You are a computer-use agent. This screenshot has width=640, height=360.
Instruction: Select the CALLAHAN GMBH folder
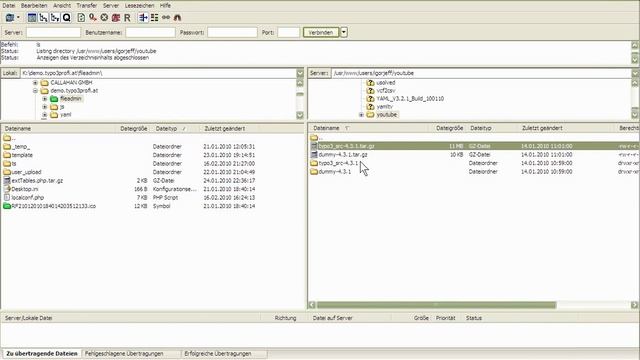[71, 83]
